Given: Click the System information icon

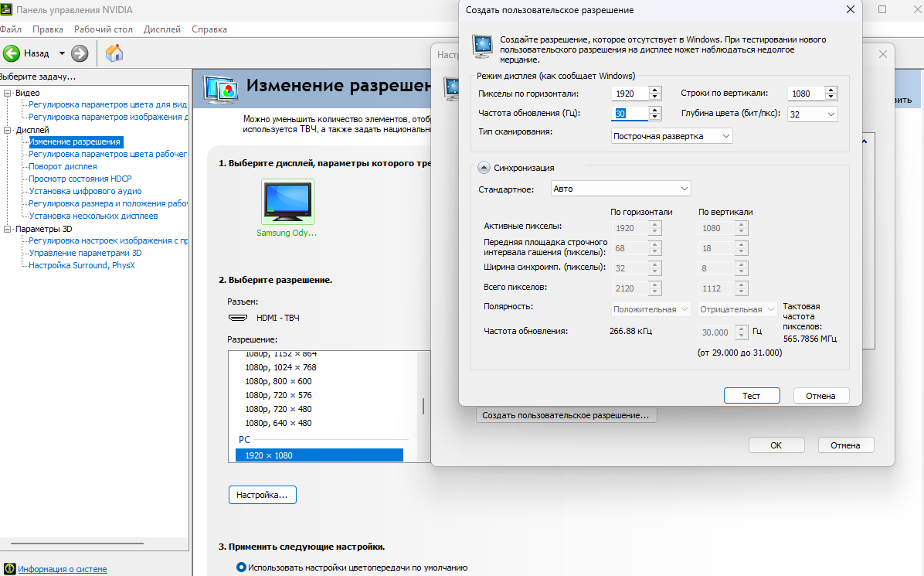Looking at the screenshot, I should [x=8, y=569].
